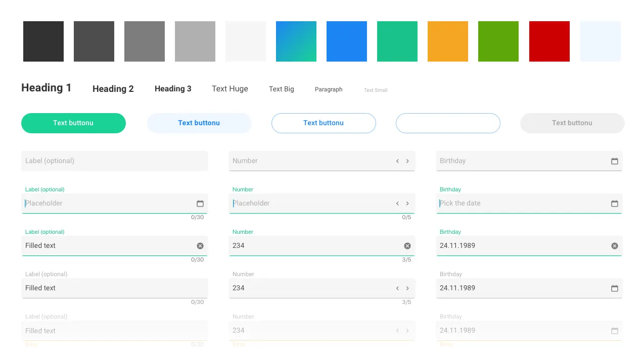The image size is (644, 361).
Task: Select the pale blue swatch at the end
Action: [x=601, y=41]
